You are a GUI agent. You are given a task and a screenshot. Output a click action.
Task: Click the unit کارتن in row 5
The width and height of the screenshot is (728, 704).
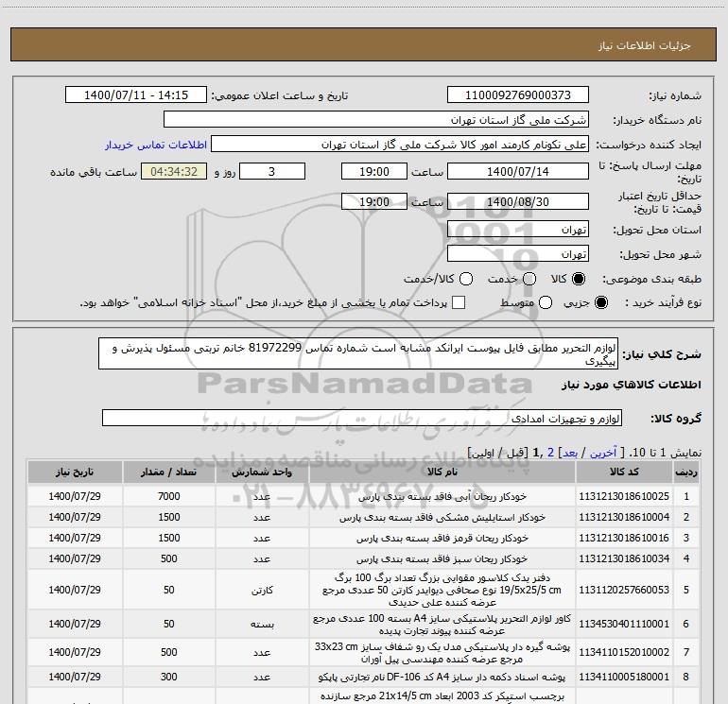(x=262, y=591)
